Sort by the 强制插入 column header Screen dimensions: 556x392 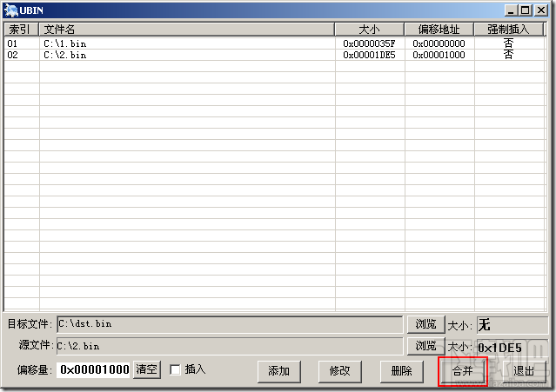click(508, 30)
